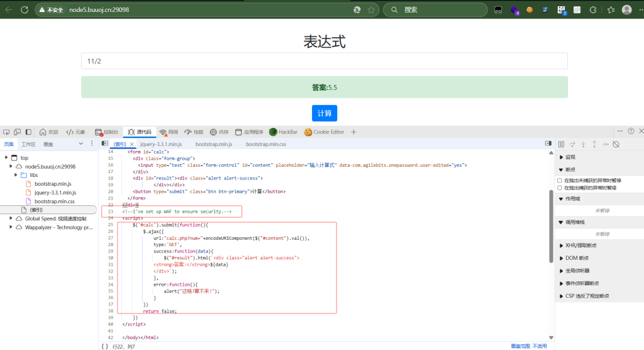The image size is (644, 350).
Task: Open the purple extension icon with badge 4
Action: pyautogui.click(x=514, y=10)
